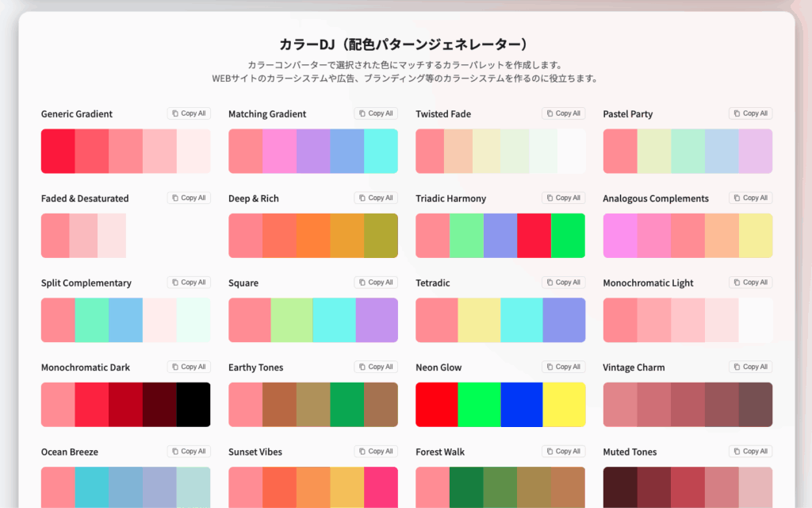The width and height of the screenshot is (812, 508).
Task: Pick blue swatch in Neon Glow
Action: [x=522, y=404]
